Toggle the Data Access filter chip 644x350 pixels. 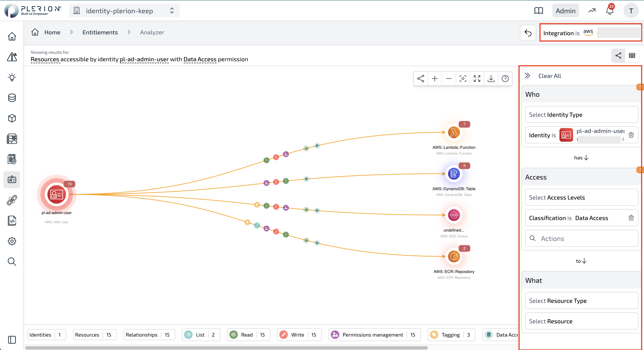coord(500,335)
